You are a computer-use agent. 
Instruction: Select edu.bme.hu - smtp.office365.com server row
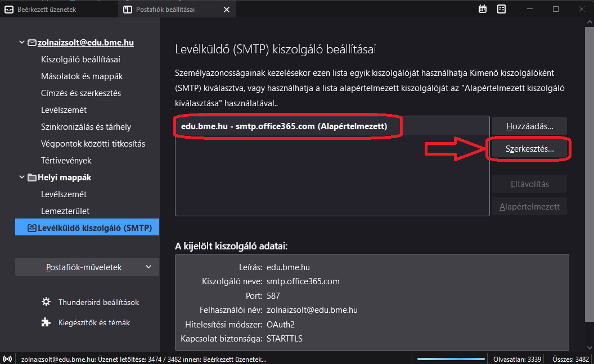332,126
